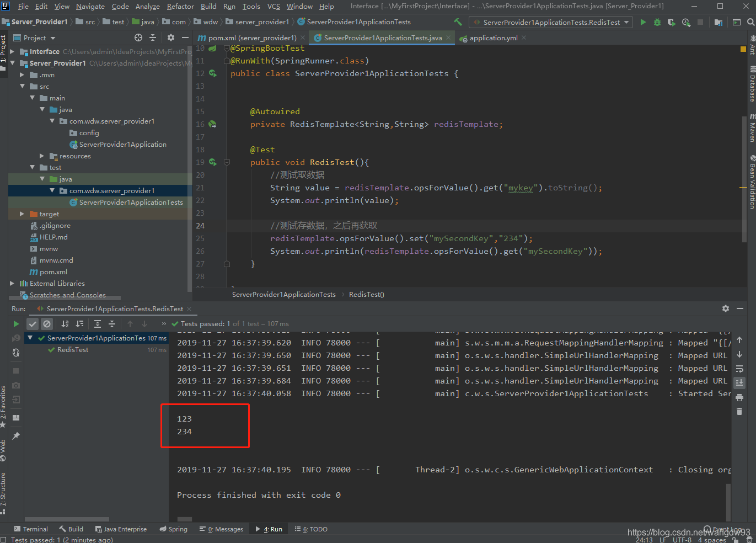Viewport: 756px width, 543px height.
Task: Collapse the main folder in the tree
Action: click(x=32, y=98)
